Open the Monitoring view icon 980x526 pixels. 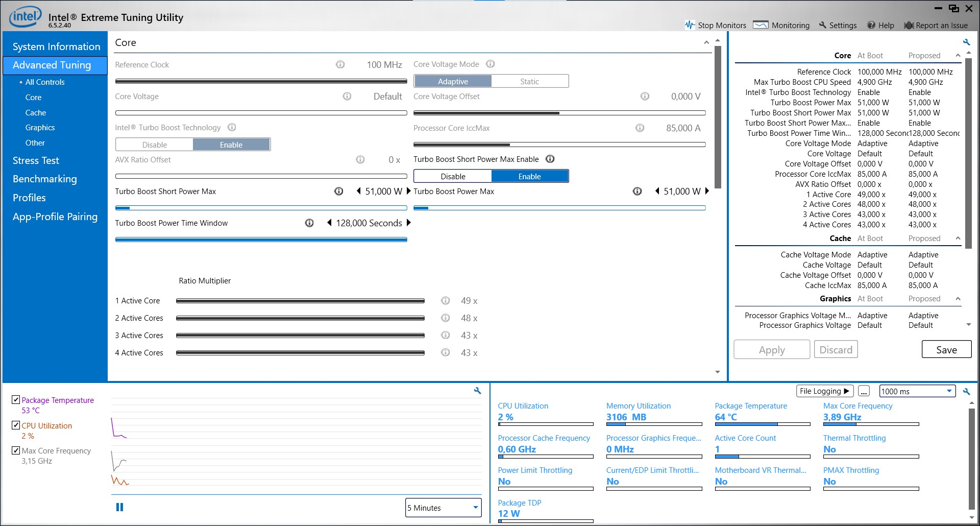(x=761, y=25)
